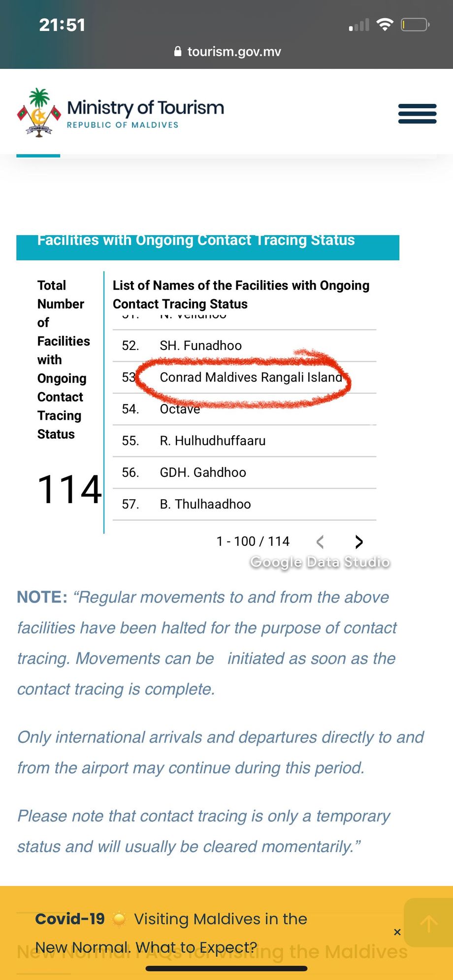Tap the battery indicator in status bar

[x=415, y=24]
